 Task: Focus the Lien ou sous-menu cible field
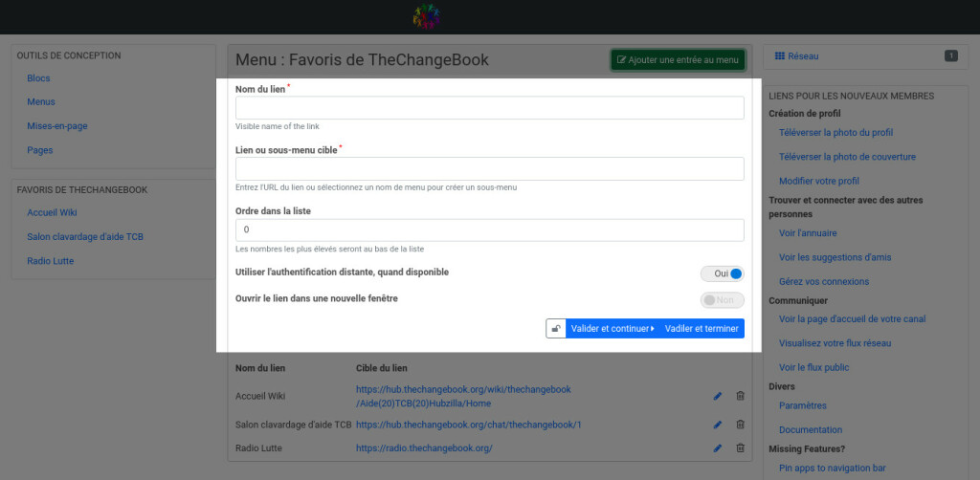pos(489,168)
